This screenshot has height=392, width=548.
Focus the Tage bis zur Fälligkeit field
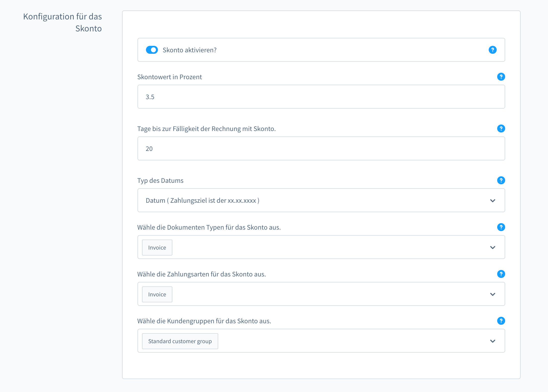tap(321, 148)
